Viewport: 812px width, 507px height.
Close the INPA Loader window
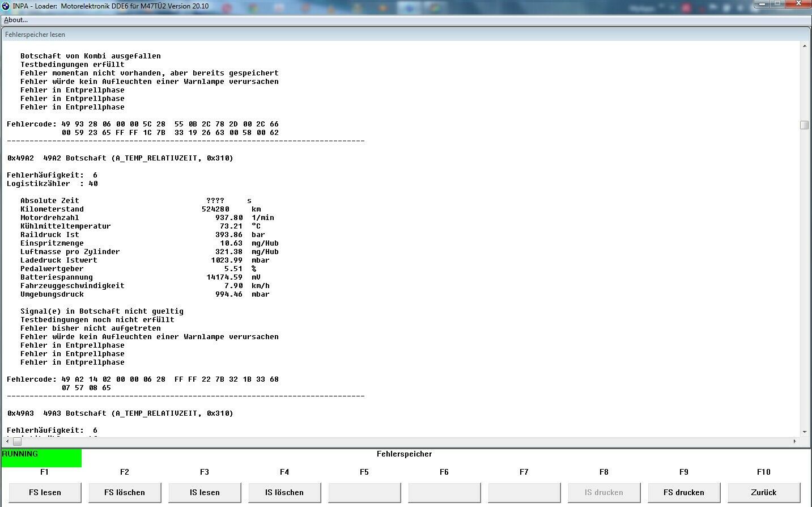click(799, 5)
